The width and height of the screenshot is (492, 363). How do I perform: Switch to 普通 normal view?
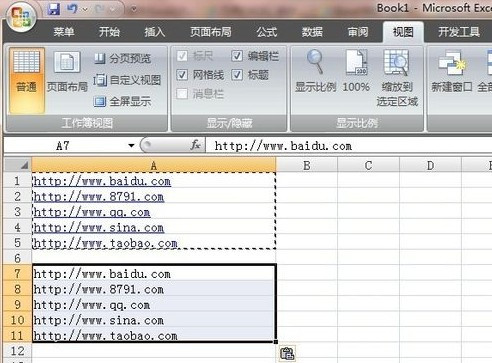(27, 80)
